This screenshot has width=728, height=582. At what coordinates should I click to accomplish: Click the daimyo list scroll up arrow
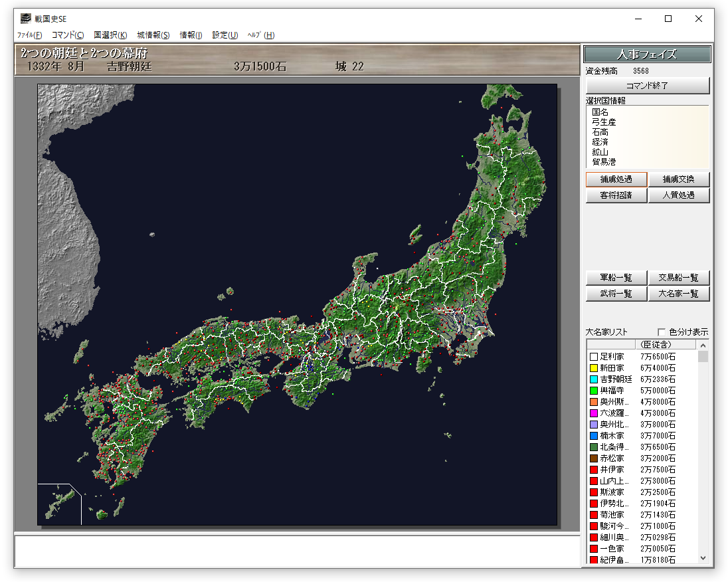click(703, 345)
